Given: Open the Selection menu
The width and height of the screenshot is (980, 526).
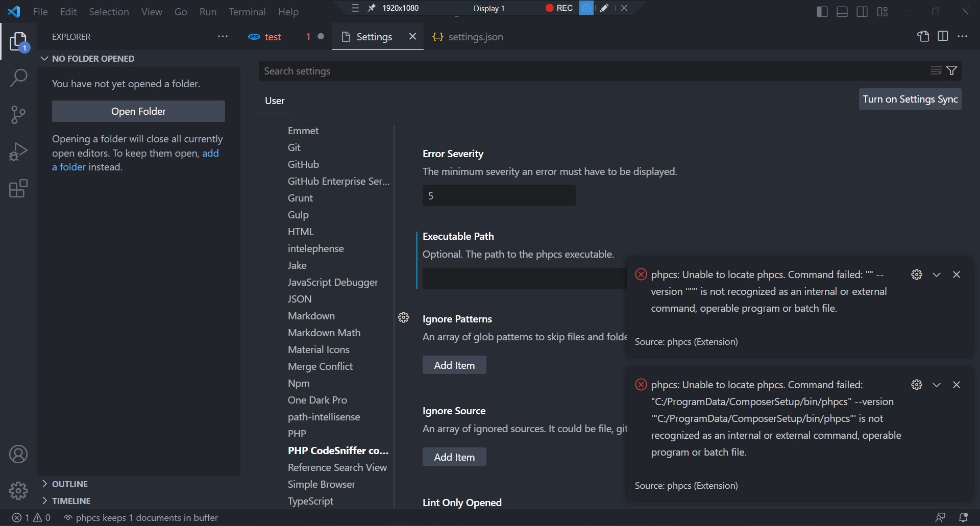Looking at the screenshot, I should coord(109,12).
